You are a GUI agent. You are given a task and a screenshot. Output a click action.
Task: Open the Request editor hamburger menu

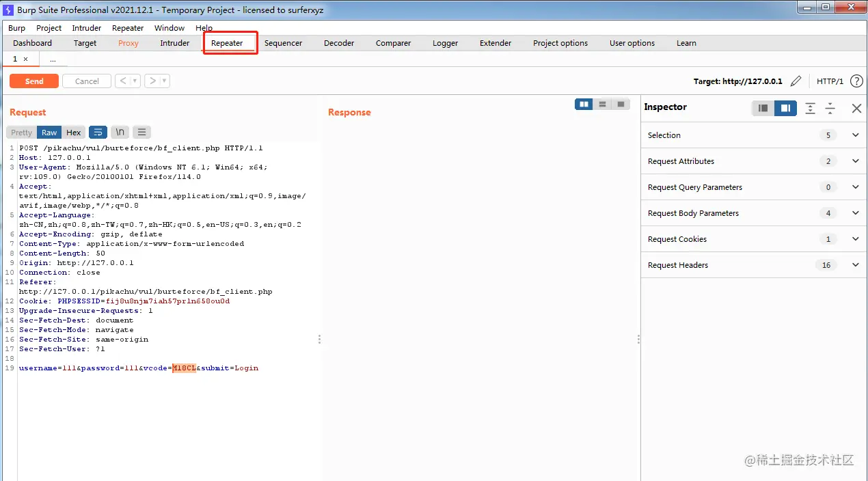point(141,133)
